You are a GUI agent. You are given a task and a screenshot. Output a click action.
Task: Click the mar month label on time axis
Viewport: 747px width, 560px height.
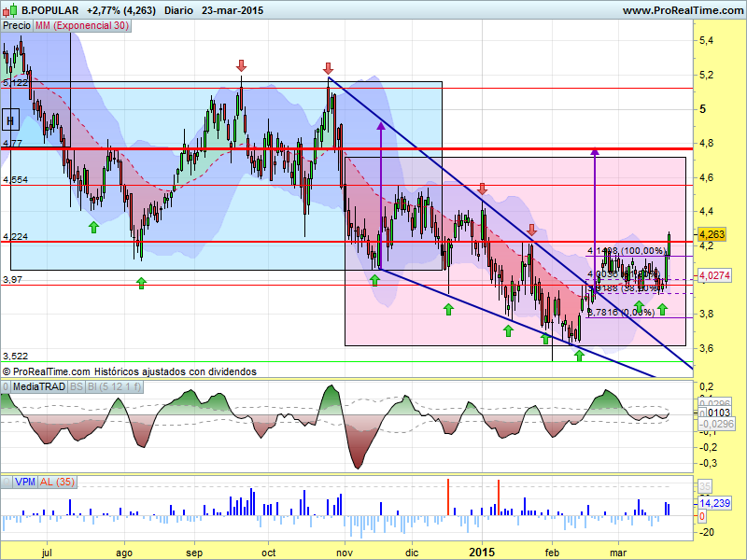point(618,553)
